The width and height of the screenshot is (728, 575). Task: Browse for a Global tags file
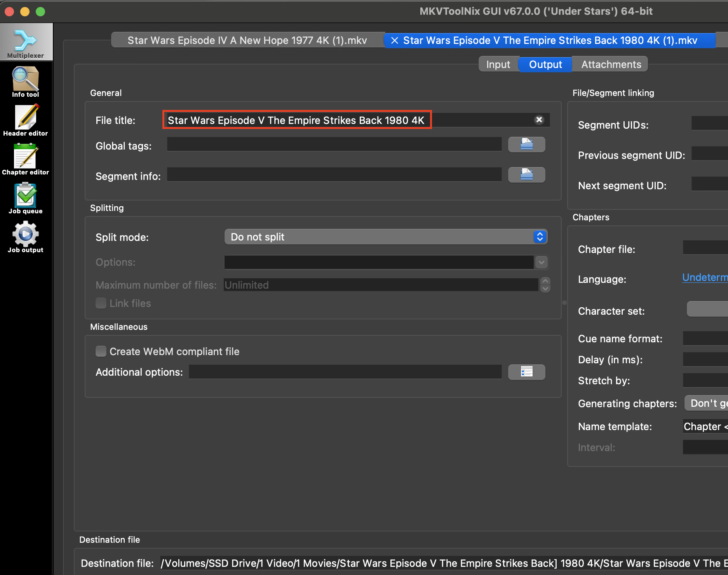pos(526,144)
